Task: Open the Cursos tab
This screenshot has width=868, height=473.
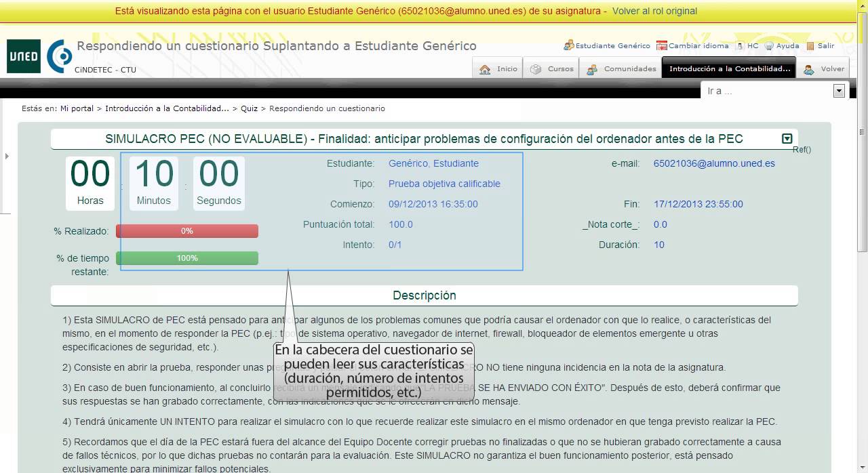Action: pyautogui.click(x=552, y=68)
